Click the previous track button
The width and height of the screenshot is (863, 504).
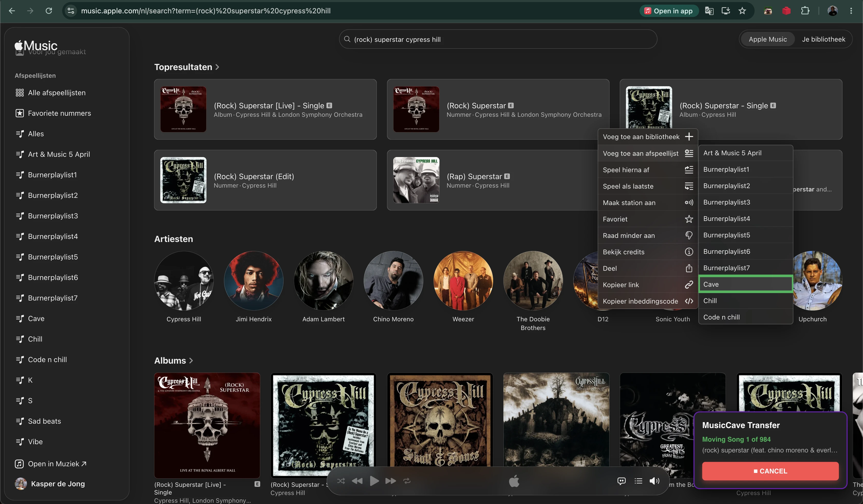coord(357,481)
